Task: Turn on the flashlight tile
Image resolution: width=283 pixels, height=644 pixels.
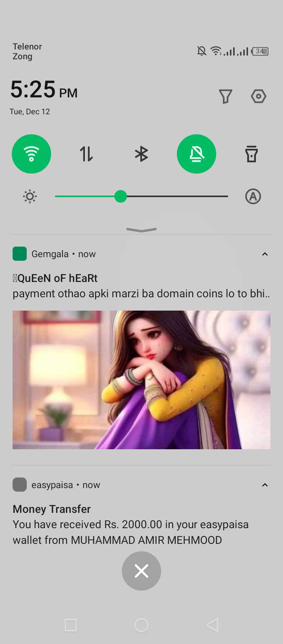Action: pyautogui.click(x=252, y=154)
